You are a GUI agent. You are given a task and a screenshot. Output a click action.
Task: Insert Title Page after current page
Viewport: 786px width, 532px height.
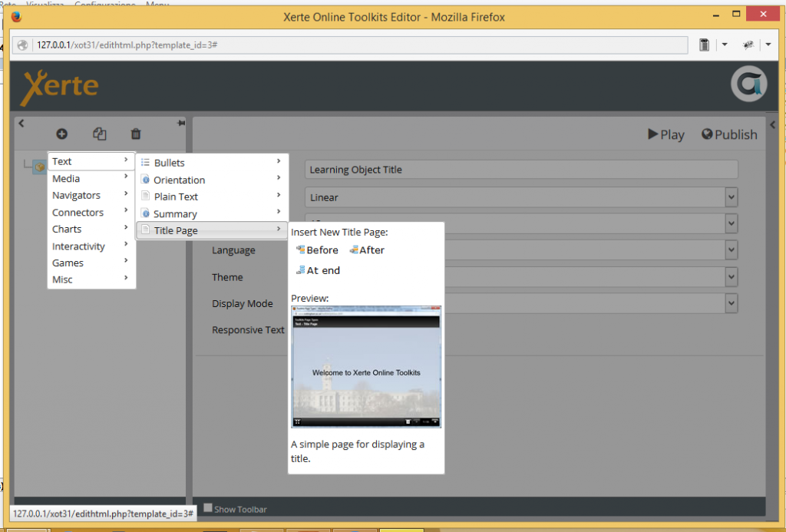tap(367, 249)
